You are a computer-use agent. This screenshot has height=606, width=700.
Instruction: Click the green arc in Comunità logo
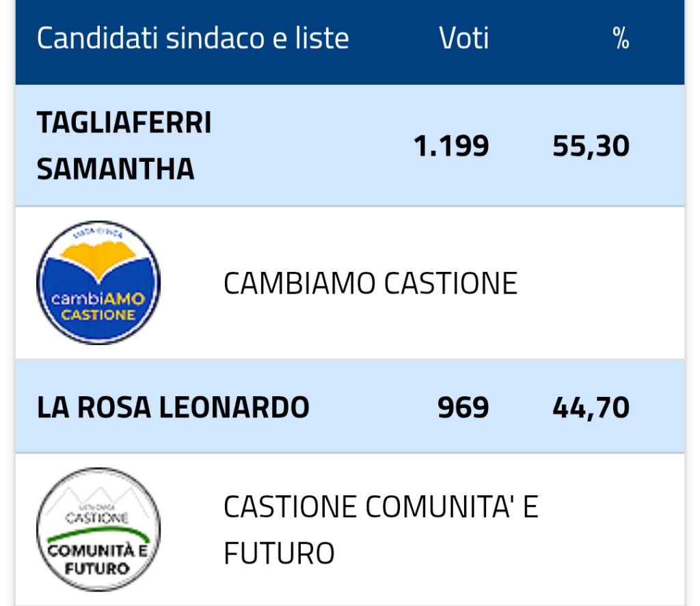[98, 534]
